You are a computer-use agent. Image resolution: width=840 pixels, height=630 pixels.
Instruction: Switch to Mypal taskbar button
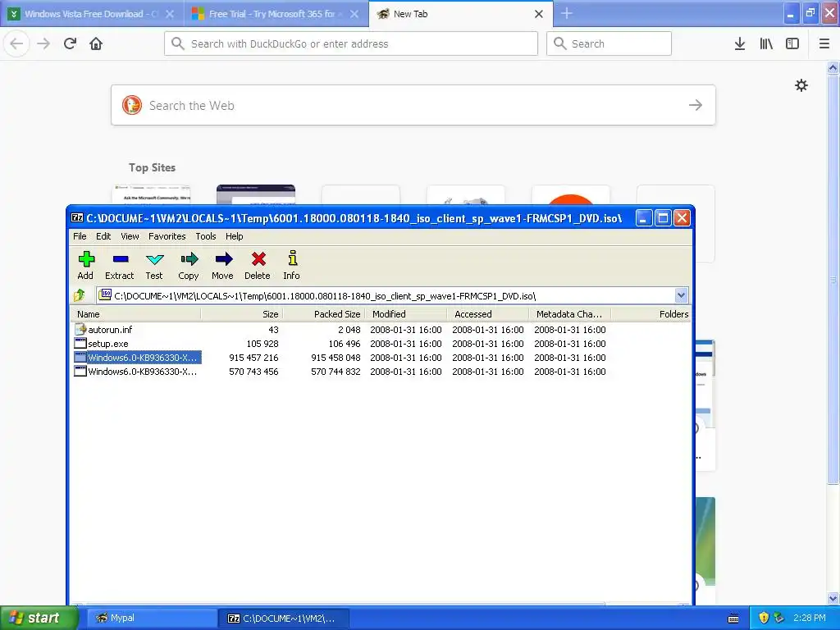click(152, 619)
